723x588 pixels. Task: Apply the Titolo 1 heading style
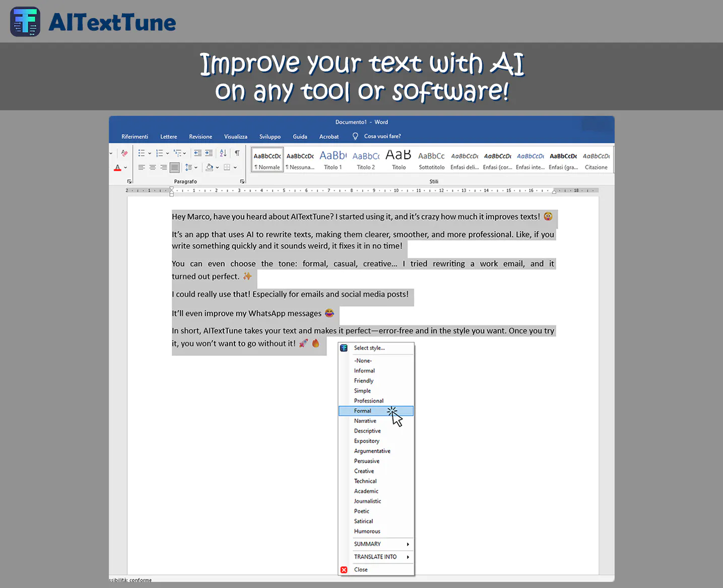pyautogui.click(x=333, y=160)
